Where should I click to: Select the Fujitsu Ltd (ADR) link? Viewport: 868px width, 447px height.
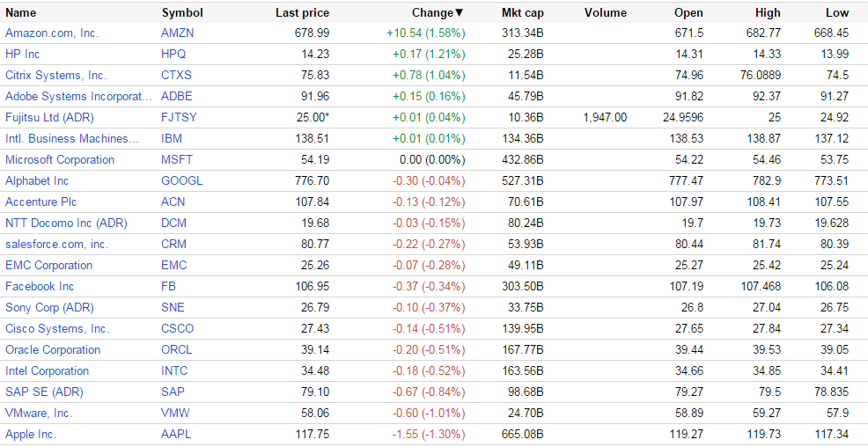[49, 117]
